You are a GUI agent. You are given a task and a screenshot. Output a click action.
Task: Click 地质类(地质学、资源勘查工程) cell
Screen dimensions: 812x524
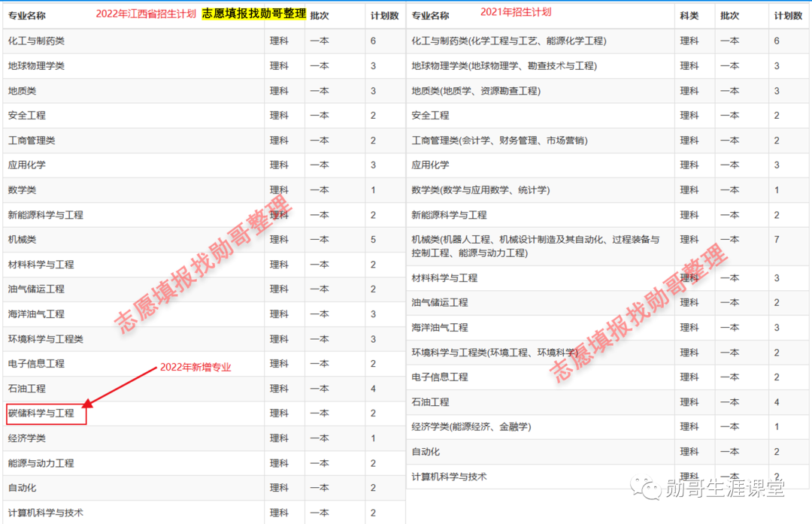click(476, 91)
